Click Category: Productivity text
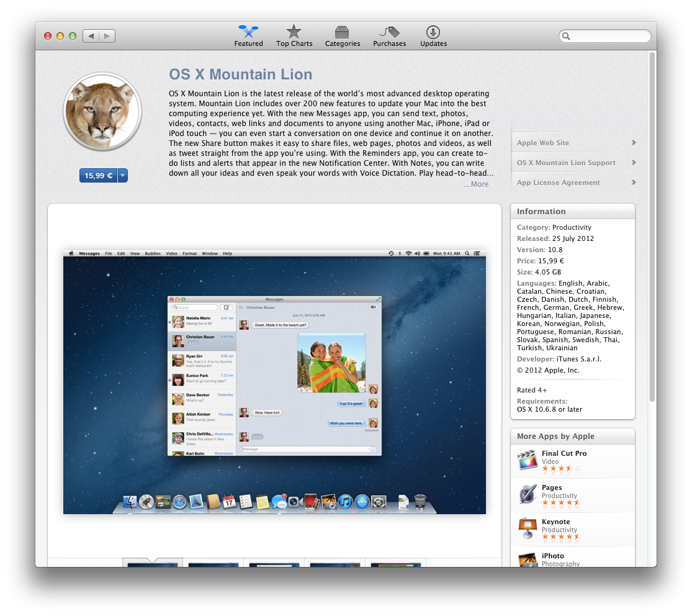 click(x=554, y=227)
